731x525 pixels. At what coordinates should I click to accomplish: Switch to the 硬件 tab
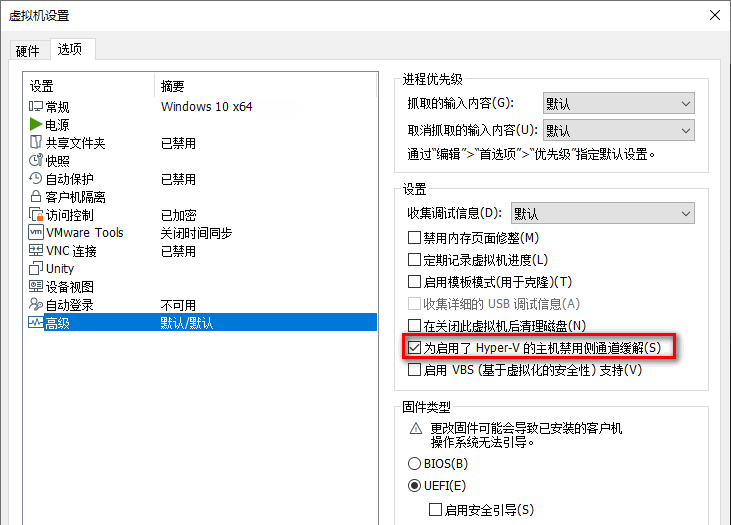click(28, 50)
